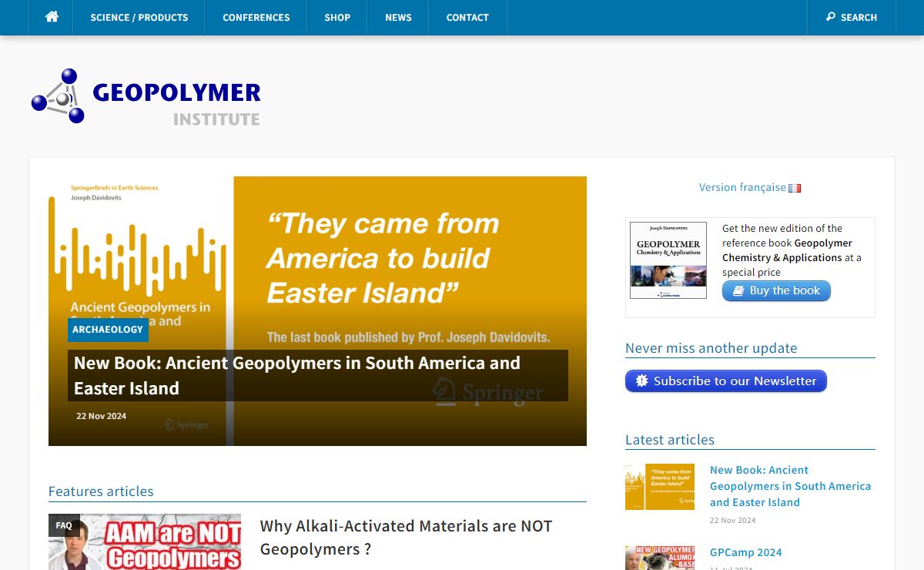924x570 pixels.
Task: Go to homepage via house icon
Action: tap(52, 17)
